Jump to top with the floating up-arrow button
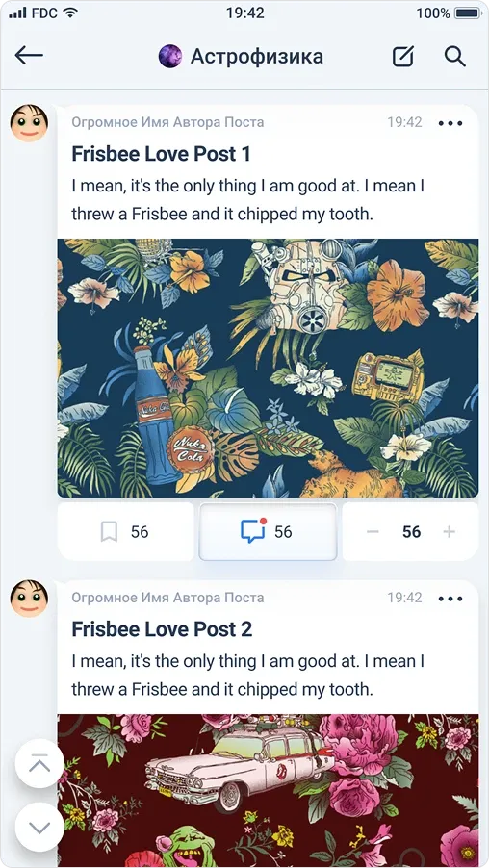 (39, 763)
